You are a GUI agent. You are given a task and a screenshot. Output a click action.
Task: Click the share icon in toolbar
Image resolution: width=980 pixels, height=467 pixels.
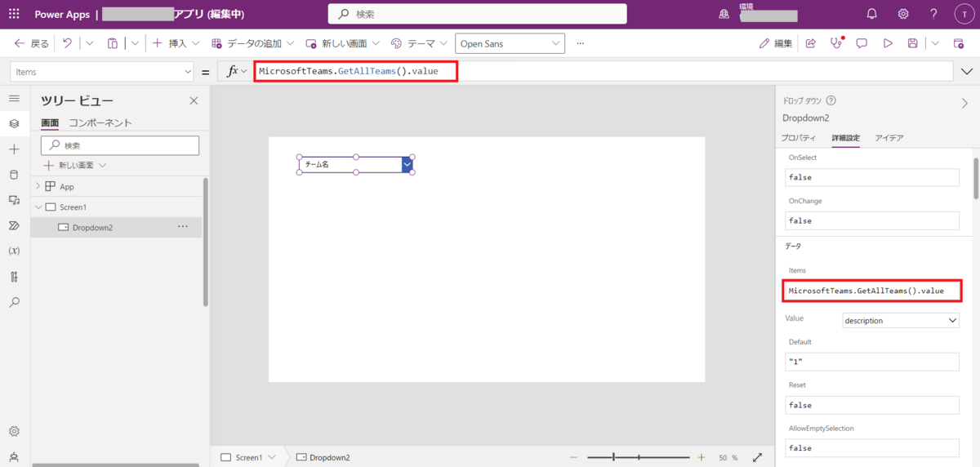point(810,43)
